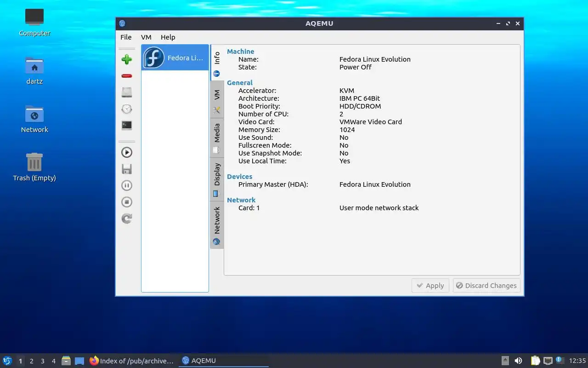
Task: Click the Primary Master (HDA): label
Action: pos(273,184)
